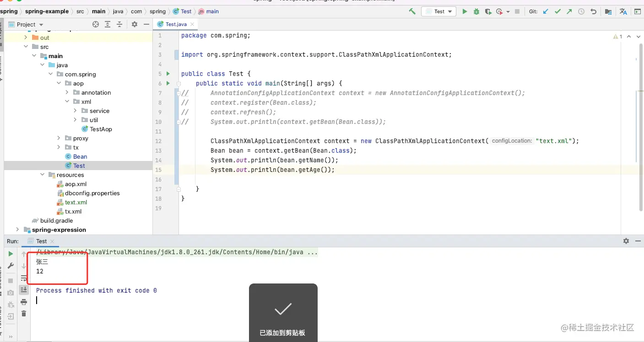Viewport: 644px width, 342px height.
Task: Expand the proxy package
Action: [59, 138]
